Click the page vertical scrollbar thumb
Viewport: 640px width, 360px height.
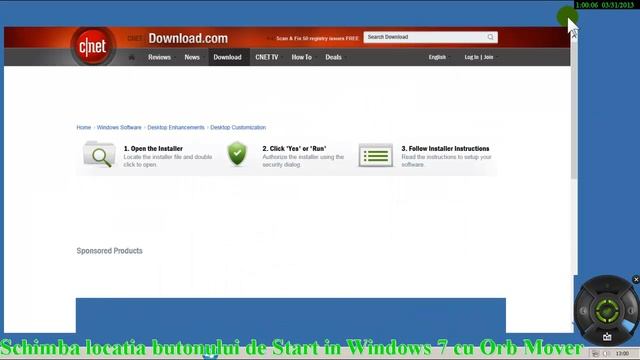(574, 109)
